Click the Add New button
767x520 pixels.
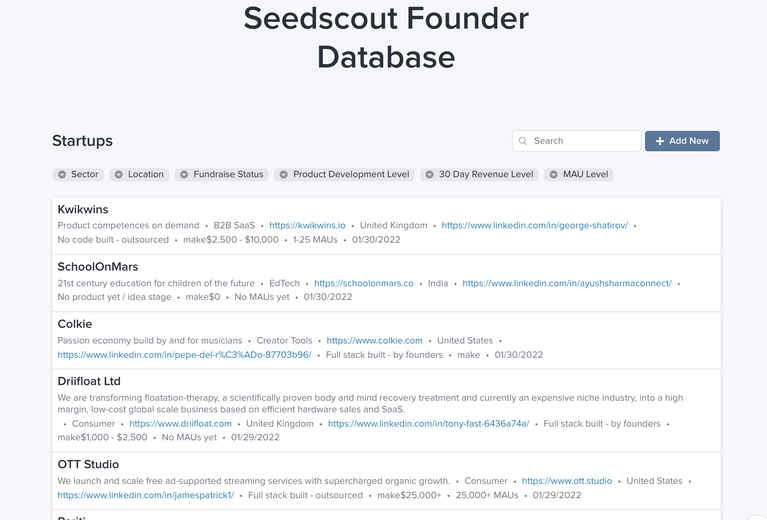click(x=682, y=141)
